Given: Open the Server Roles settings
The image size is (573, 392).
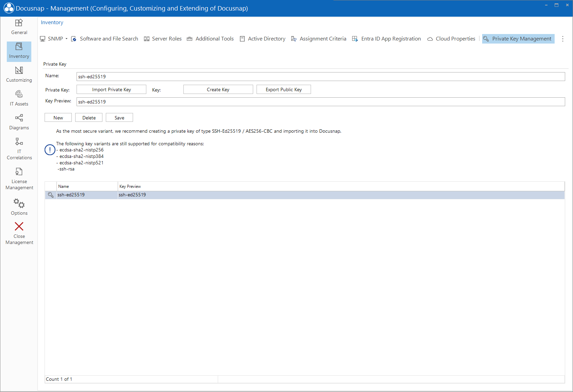Looking at the screenshot, I should pos(163,38).
